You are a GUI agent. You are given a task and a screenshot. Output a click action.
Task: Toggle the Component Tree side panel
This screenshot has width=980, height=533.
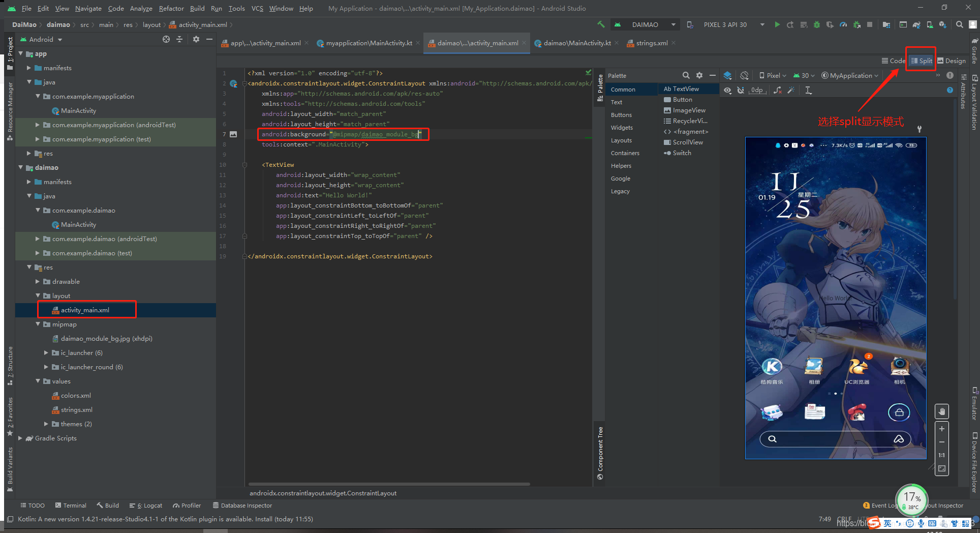[600, 453]
